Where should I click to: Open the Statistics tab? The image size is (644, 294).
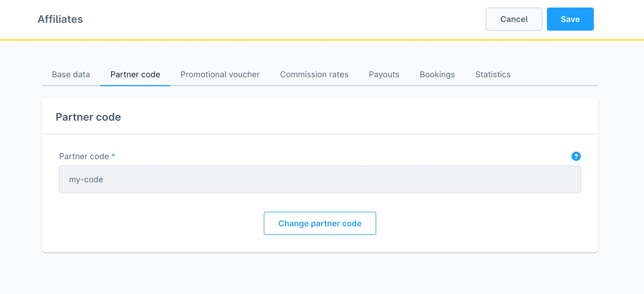(x=493, y=74)
